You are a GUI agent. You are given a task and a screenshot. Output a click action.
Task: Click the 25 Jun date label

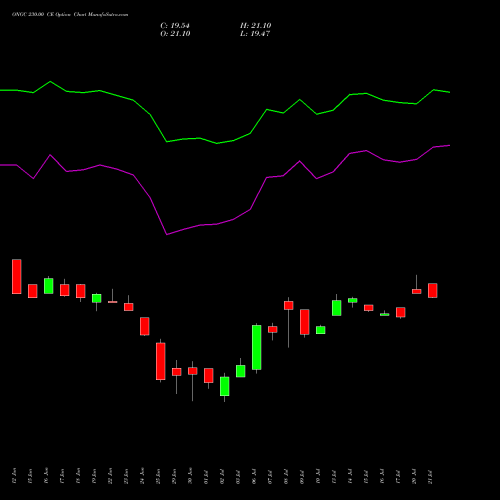tap(158, 476)
